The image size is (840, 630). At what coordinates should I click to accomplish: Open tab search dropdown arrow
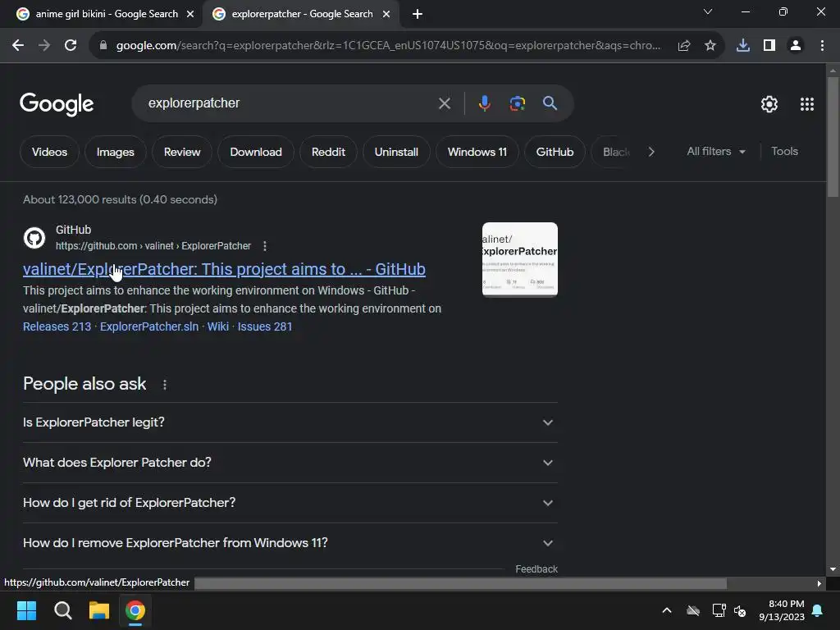tap(708, 11)
